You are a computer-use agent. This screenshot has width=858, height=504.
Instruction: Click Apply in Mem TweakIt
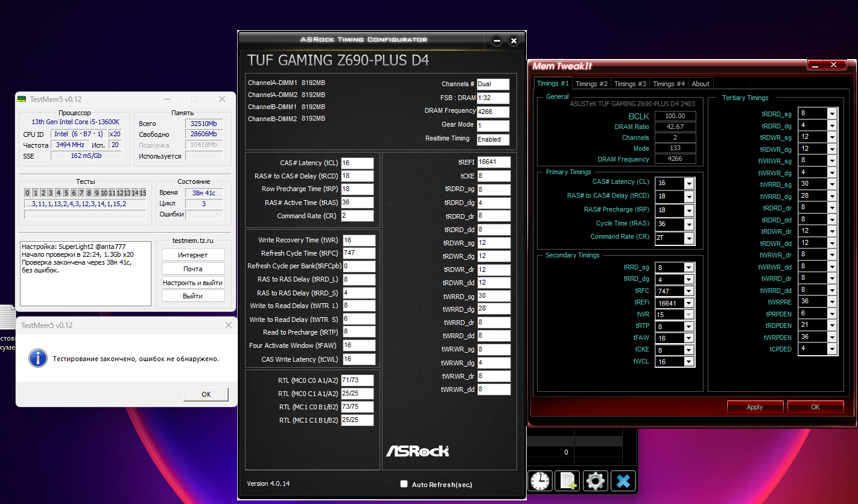click(x=755, y=407)
